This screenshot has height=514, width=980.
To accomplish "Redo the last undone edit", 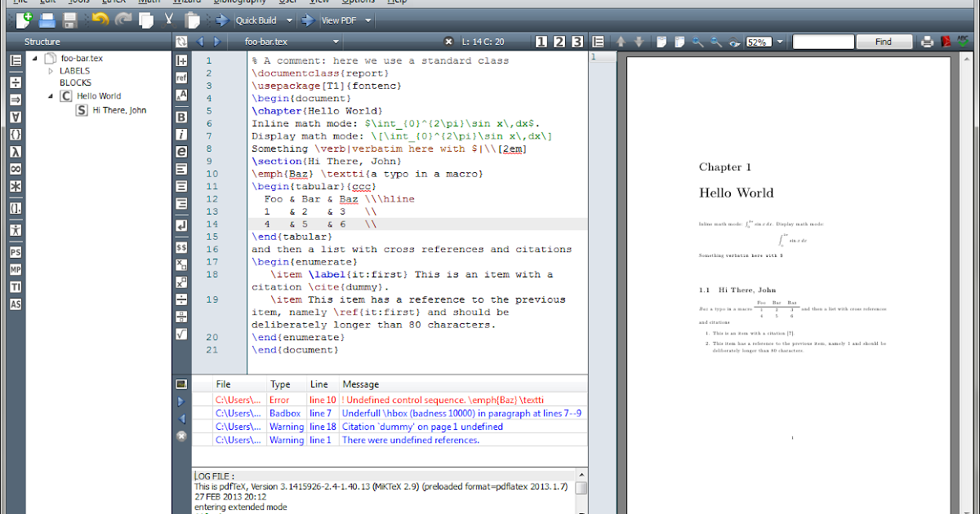I will click(123, 20).
